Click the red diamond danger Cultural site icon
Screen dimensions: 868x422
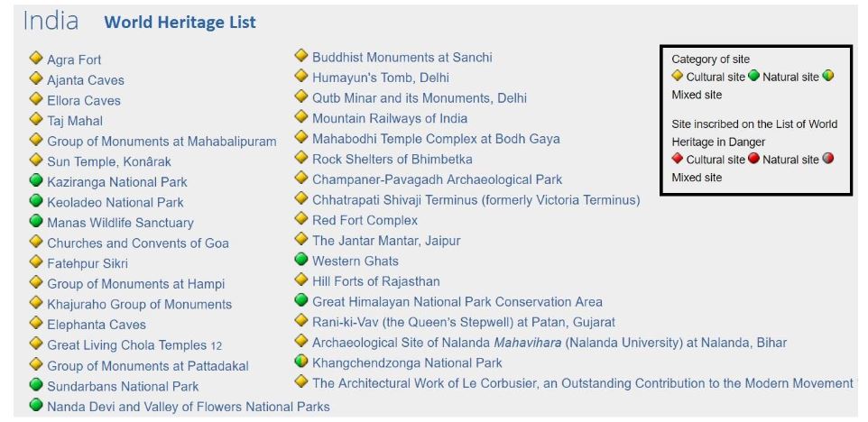677,159
